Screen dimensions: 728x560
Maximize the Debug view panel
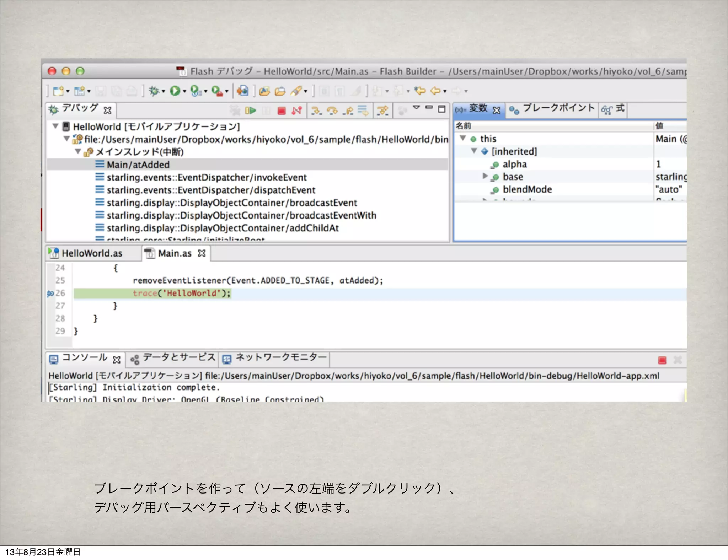click(441, 109)
